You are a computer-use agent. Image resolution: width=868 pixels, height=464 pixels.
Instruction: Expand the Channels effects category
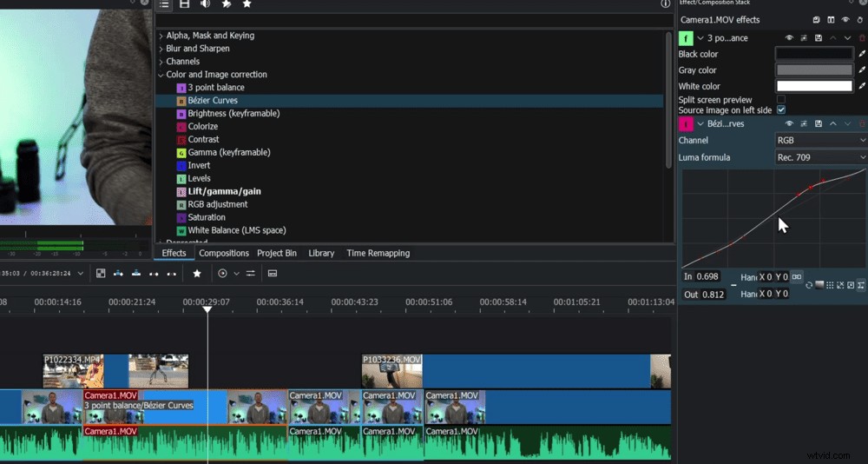pos(161,62)
